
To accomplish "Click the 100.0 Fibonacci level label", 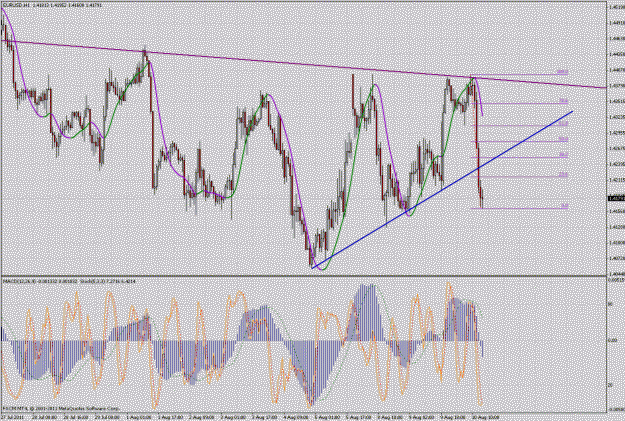I will pyautogui.click(x=562, y=72).
